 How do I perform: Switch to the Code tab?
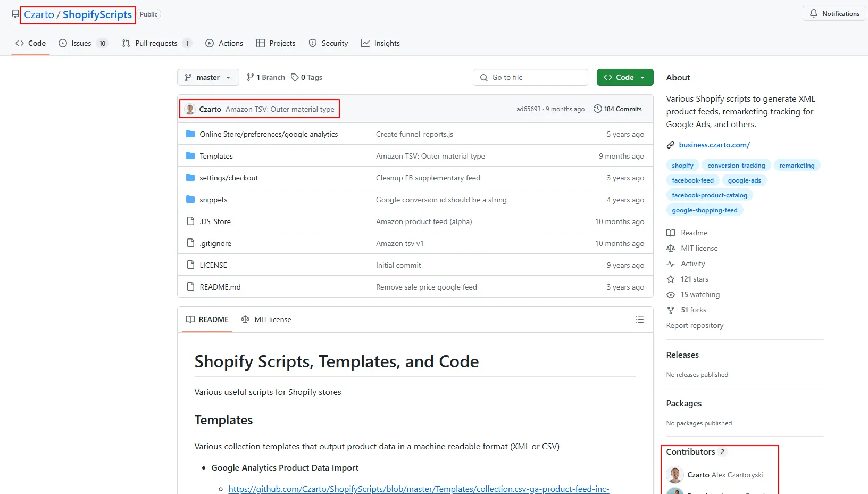[31, 43]
